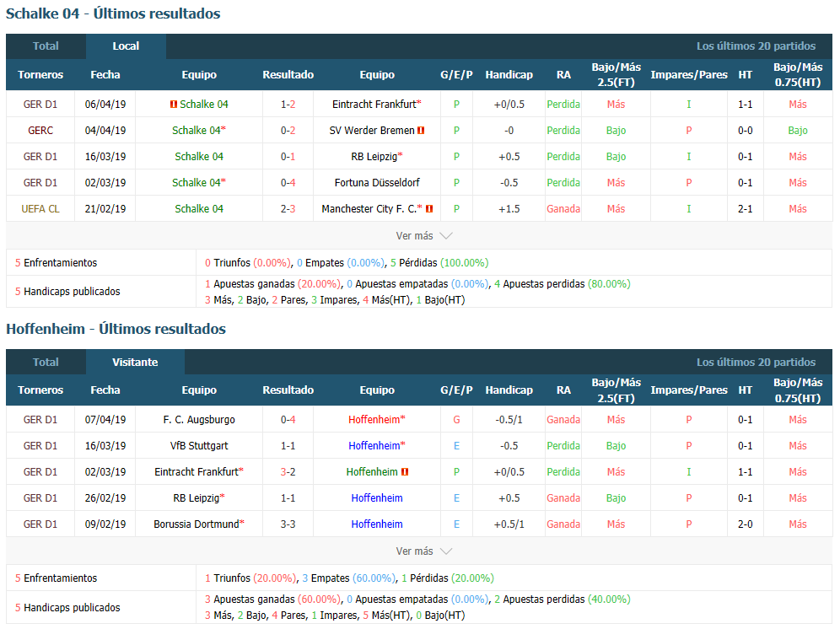Click handicap value -0.5/1 in Augsburgo row
The height and width of the screenshot is (629, 840).
(x=509, y=420)
